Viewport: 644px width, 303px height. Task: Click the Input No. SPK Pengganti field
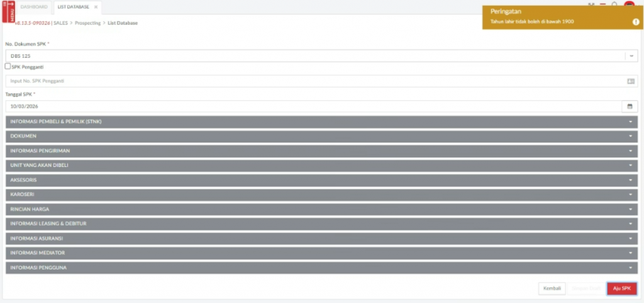[314, 81]
